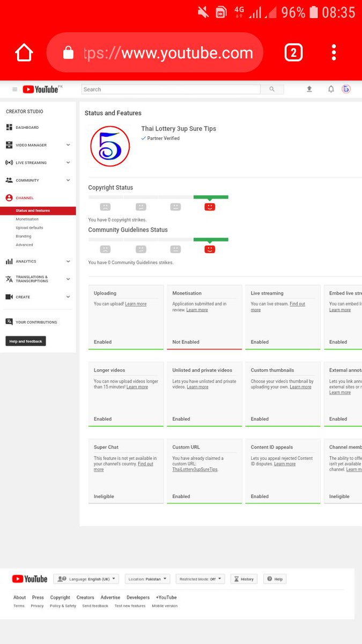Open Community section in sidebar
Image resolution: width=362 pixels, height=644 pixels.
tap(27, 180)
